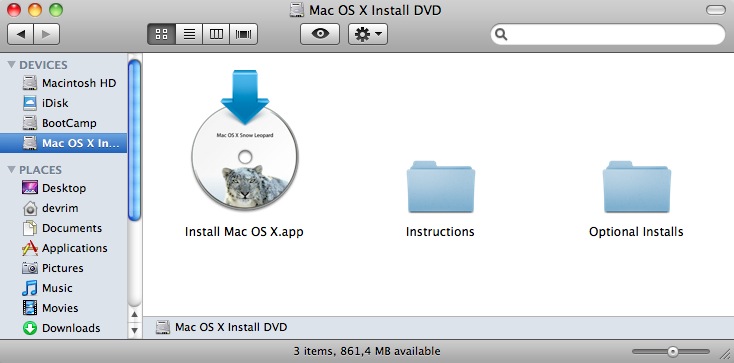Open Music label in sidebar
This screenshot has height=363, width=734.
(x=58, y=288)
